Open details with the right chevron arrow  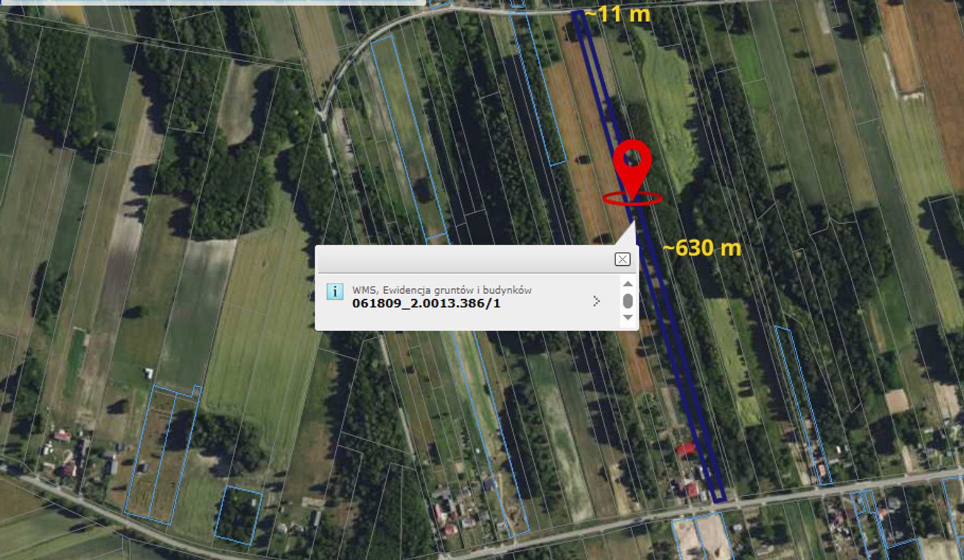pos(597,301)
